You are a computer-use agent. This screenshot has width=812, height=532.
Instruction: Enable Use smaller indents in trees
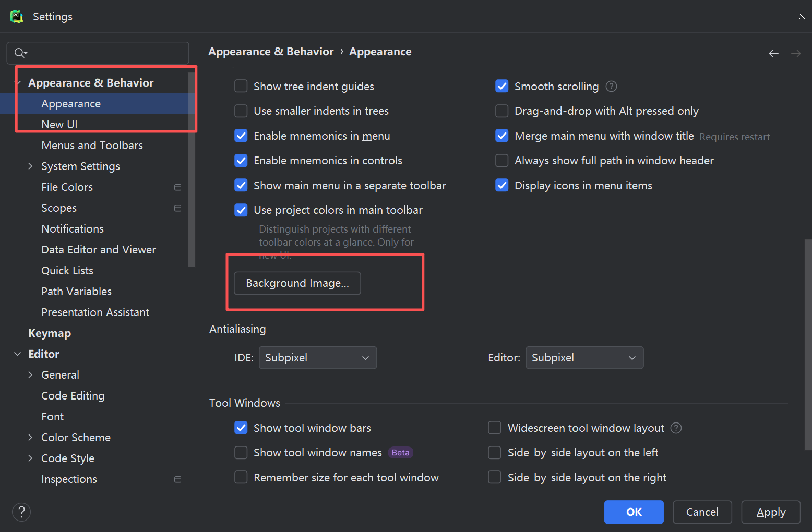pos(241,111)
